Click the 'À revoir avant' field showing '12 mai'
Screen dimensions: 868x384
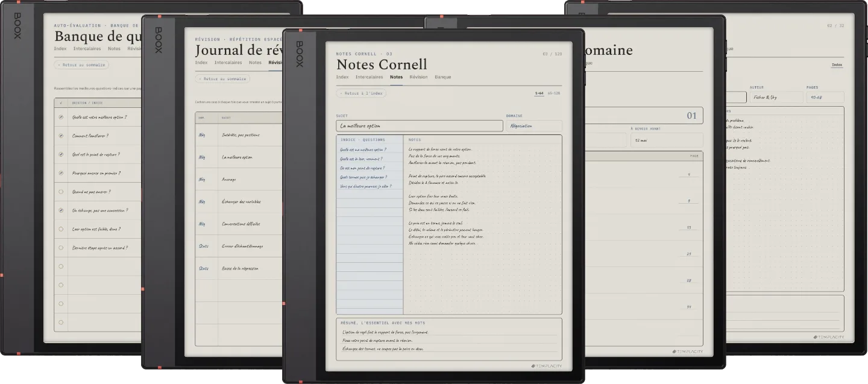pyautogui.click(x=667, y=140)
